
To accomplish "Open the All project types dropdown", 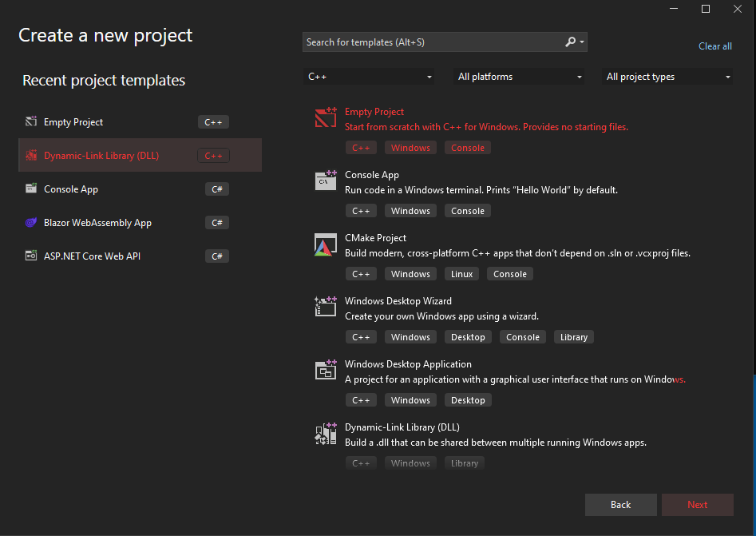I will [x=667, y=77].
